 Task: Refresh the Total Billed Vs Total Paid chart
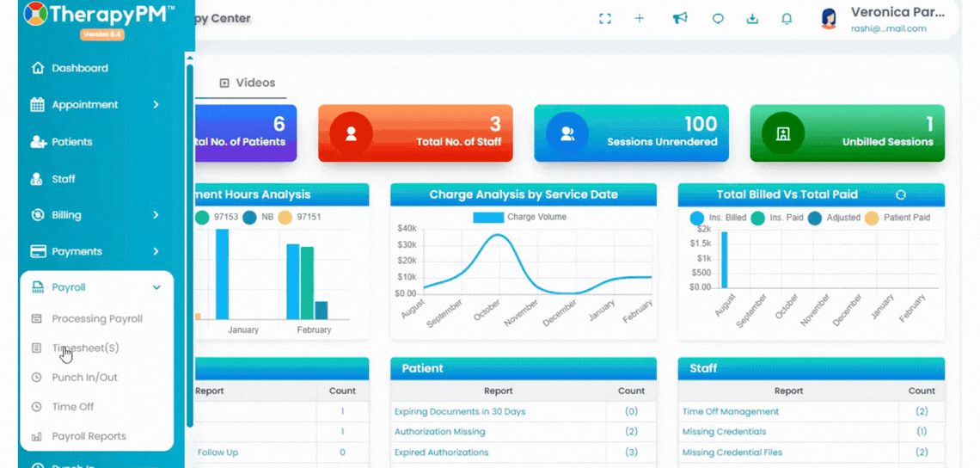(901, 194)
